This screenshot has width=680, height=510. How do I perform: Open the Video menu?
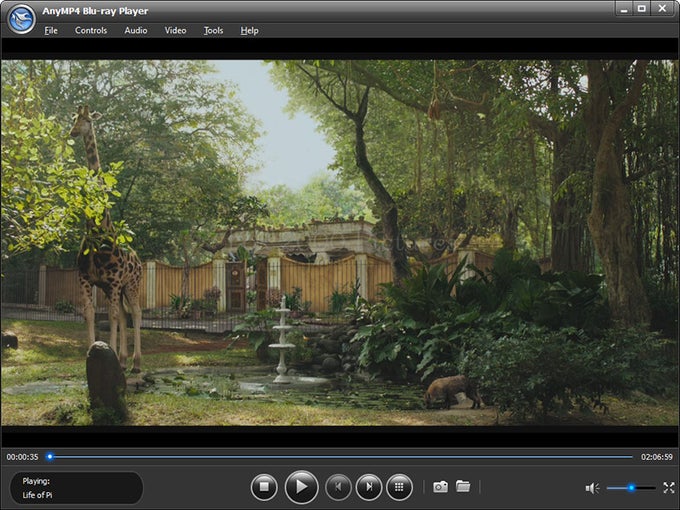click(175, 30)
